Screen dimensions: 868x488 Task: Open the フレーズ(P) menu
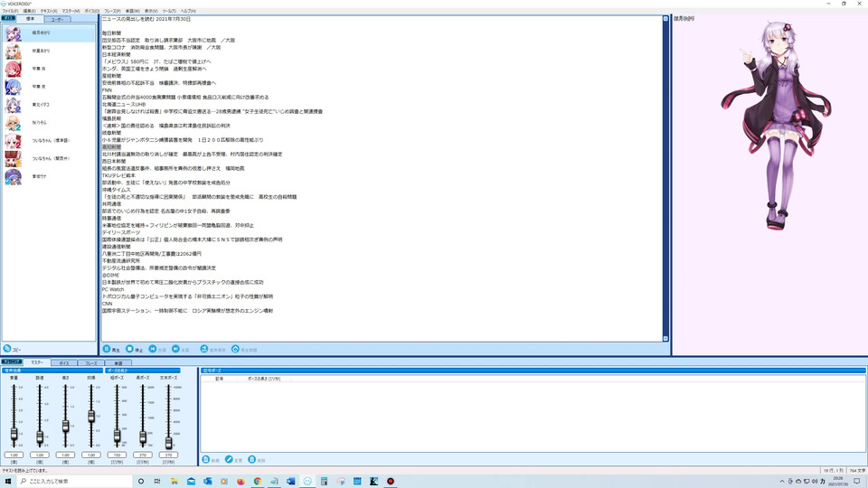click(x=112, y=11)
